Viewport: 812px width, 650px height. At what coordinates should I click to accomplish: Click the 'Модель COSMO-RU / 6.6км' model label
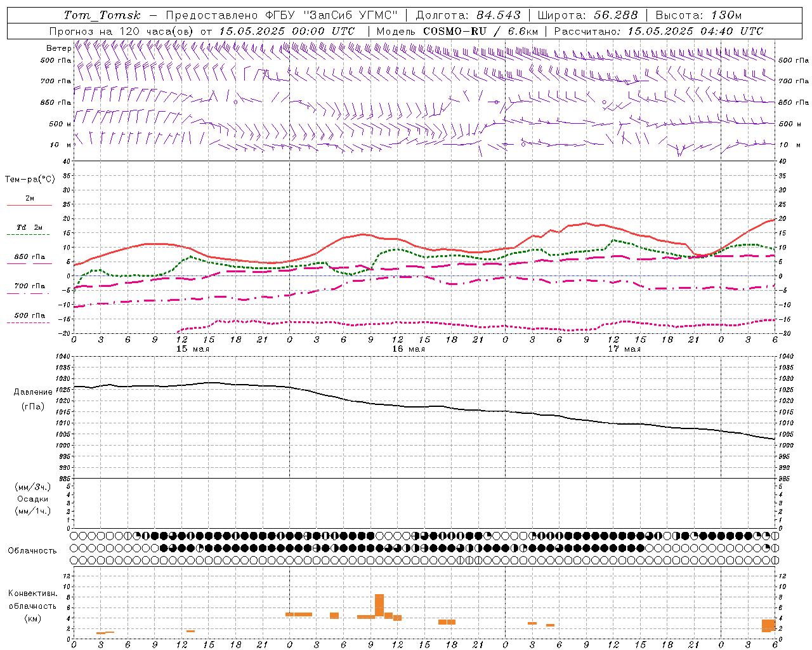click(x=457, y=31)
